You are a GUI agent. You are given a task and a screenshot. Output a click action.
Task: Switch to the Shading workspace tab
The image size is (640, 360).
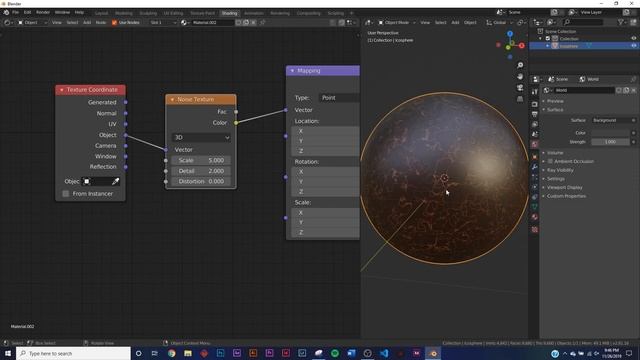(x=229, y=13)
